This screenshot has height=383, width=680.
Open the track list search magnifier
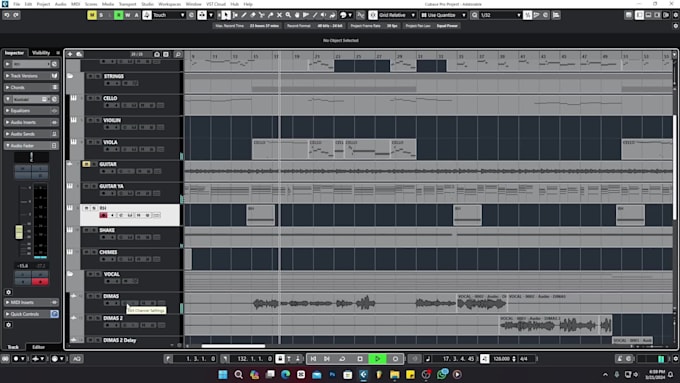[x=178, y=54]
